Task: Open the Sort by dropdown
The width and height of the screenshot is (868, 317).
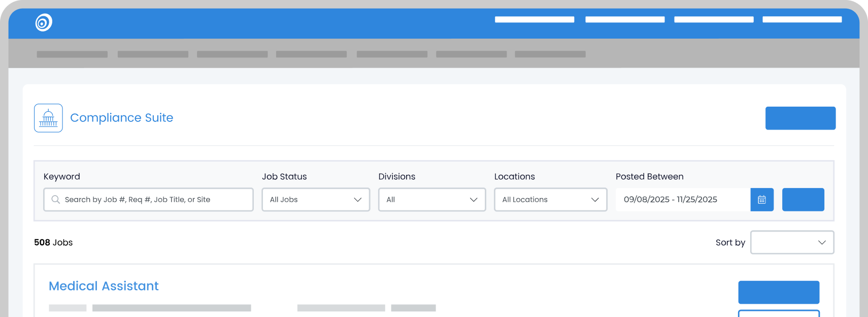Action: tap(792, 242)
